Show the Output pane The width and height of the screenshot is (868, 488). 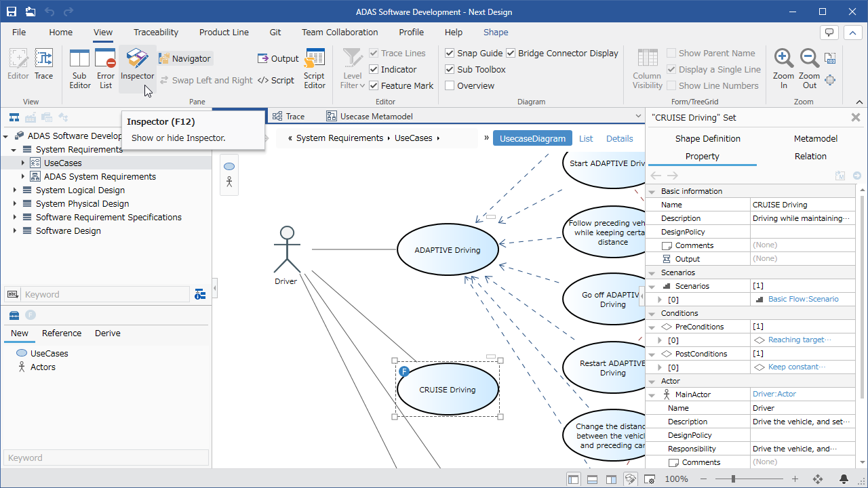point(279,59)
